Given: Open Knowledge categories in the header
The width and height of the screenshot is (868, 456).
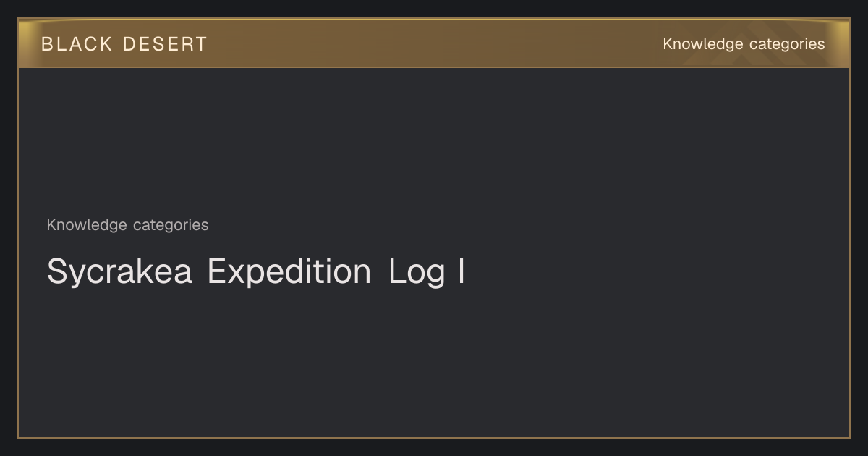Looking at the screenshot, I should (744, 44).
